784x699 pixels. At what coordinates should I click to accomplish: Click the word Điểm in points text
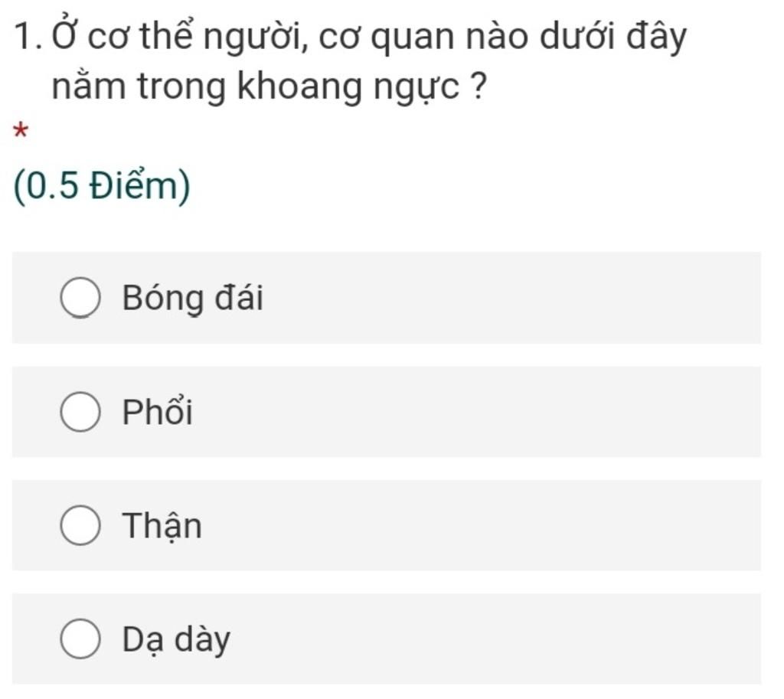pyautogui.click(x=134, y=185)
